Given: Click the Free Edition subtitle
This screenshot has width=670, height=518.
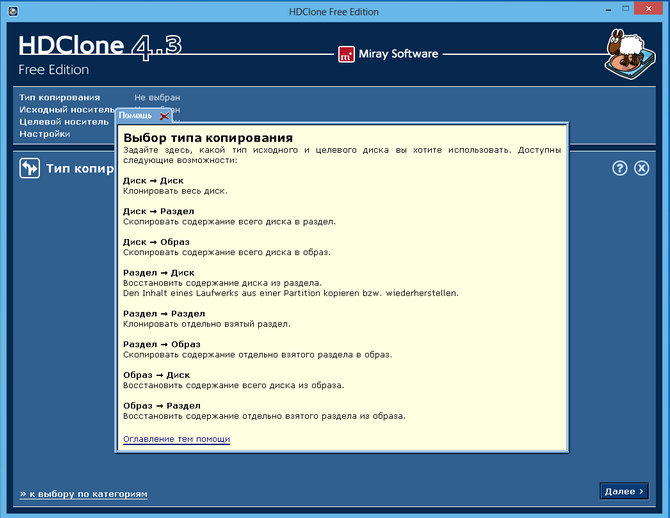Looking at the screenshot, I should click(x=53, y=70).
